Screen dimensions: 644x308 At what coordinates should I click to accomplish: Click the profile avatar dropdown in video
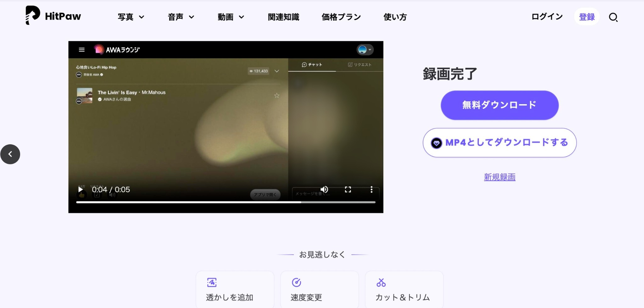(x=365, y=50)
